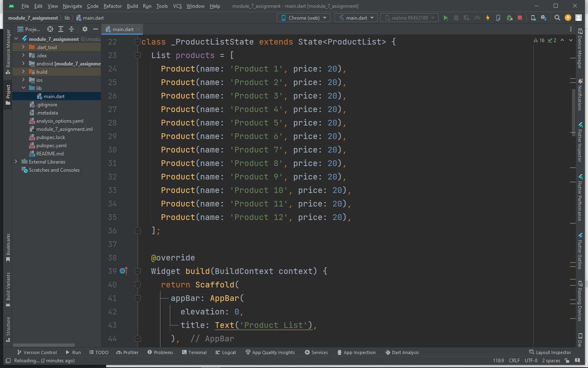The image size is (588, 368).
Task: Open Project panel options via the gear icon
Action: tap(85, 29)
